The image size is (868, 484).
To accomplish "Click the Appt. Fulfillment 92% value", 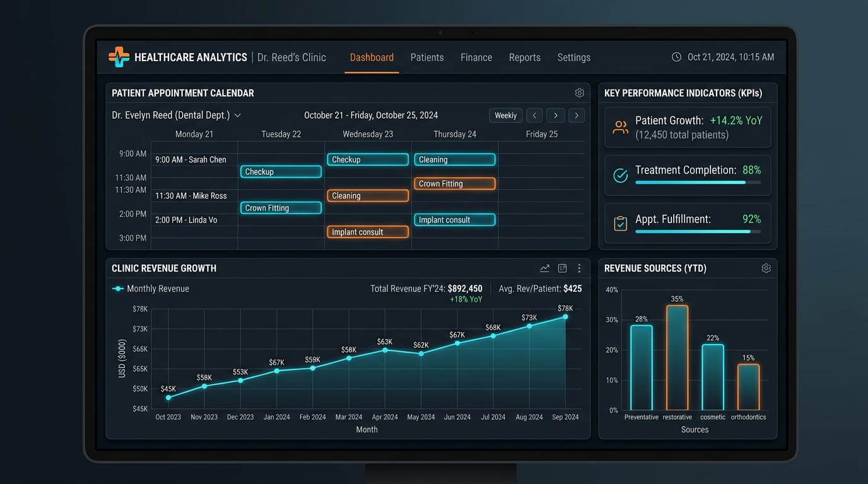I will pos(752,219).
